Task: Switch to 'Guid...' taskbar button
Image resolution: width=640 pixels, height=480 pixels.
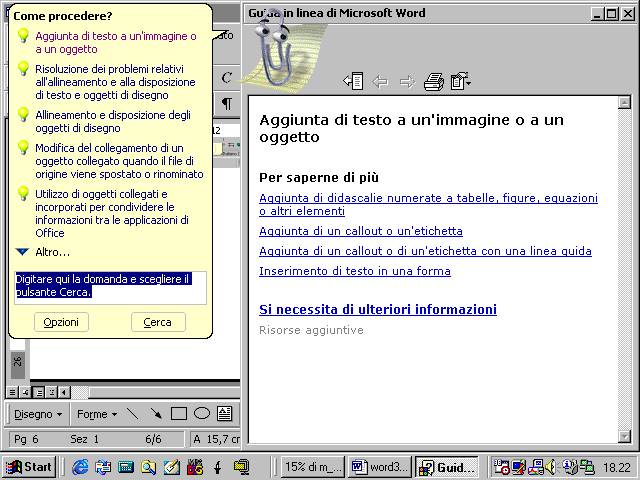Action: coord(447,467)
